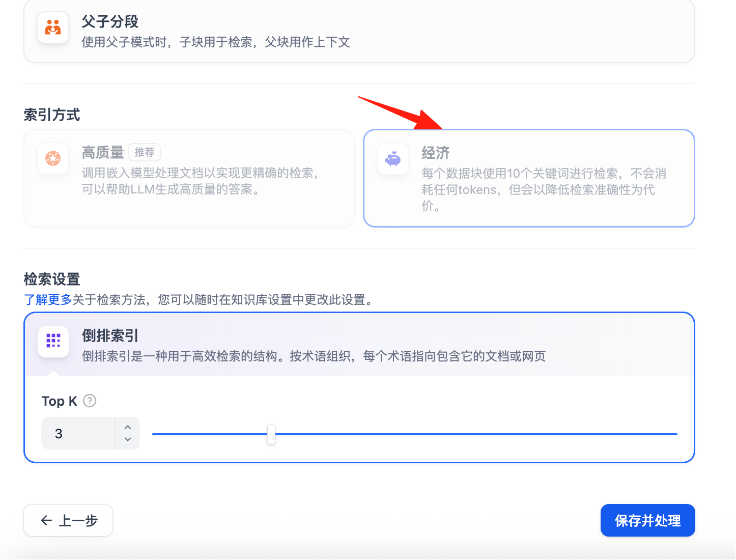Viewport: 736px width, 560px height.
Task: Click the high quality index icon
Action: pos(53,158)
